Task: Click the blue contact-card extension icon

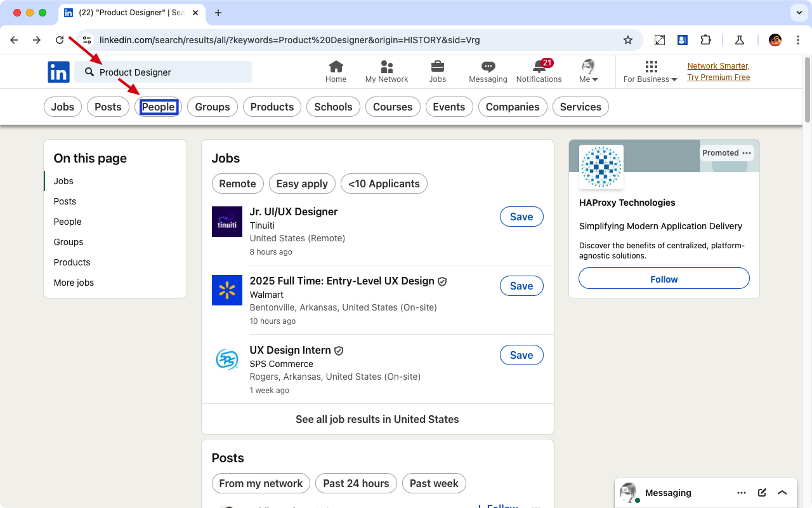Action: click(x=683, y=40)
